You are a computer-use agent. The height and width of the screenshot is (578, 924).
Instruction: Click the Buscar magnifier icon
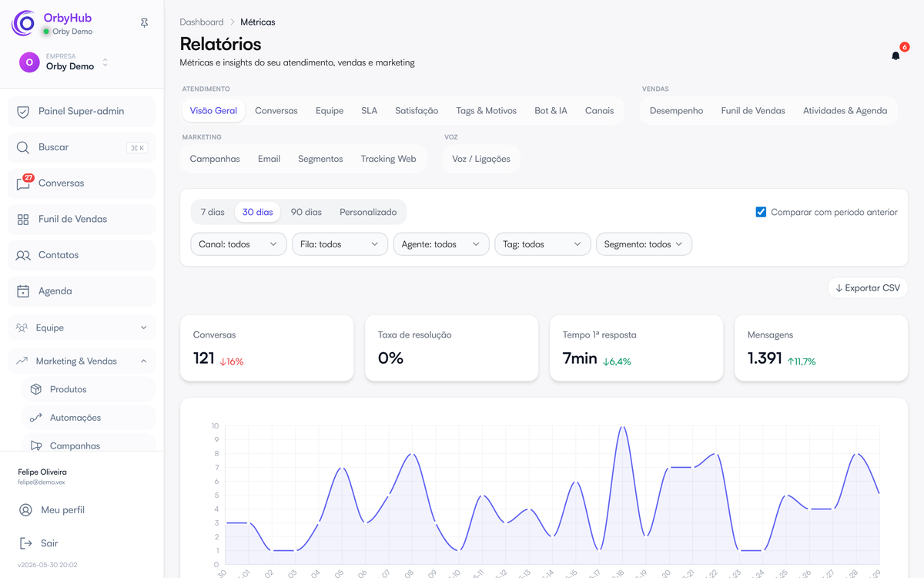tap(23, 147)
